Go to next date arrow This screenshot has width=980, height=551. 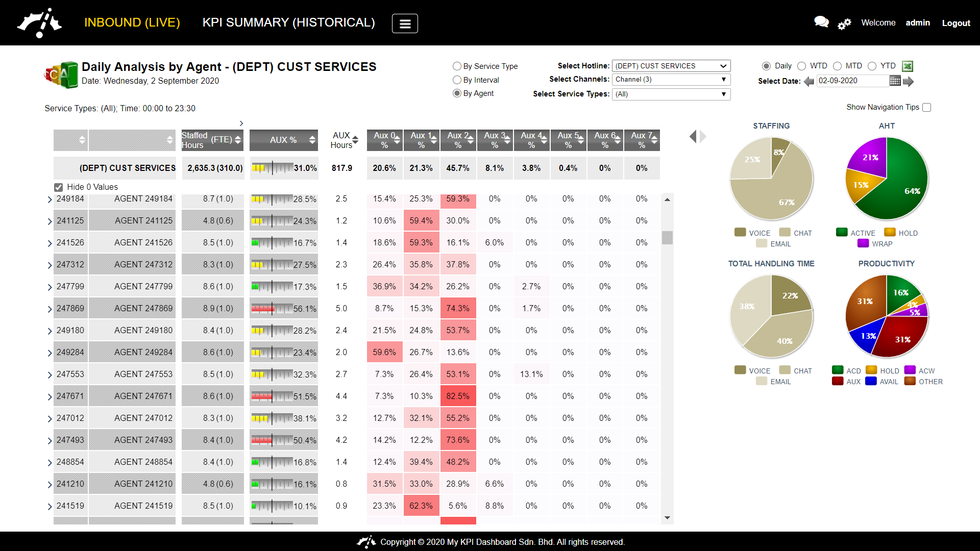(908, 81)
